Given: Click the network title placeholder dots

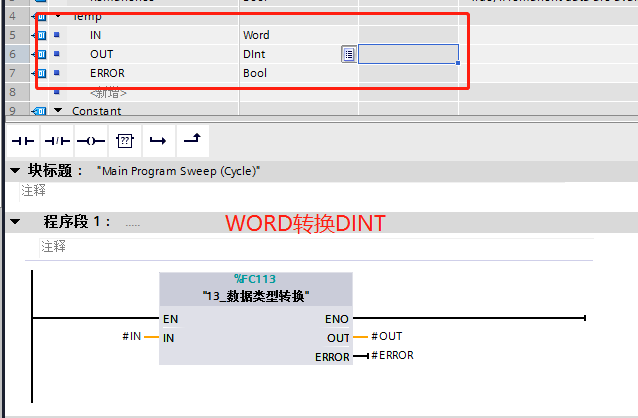Looking at the screenshot, I should pyautogui.click(x=133, y=225).
